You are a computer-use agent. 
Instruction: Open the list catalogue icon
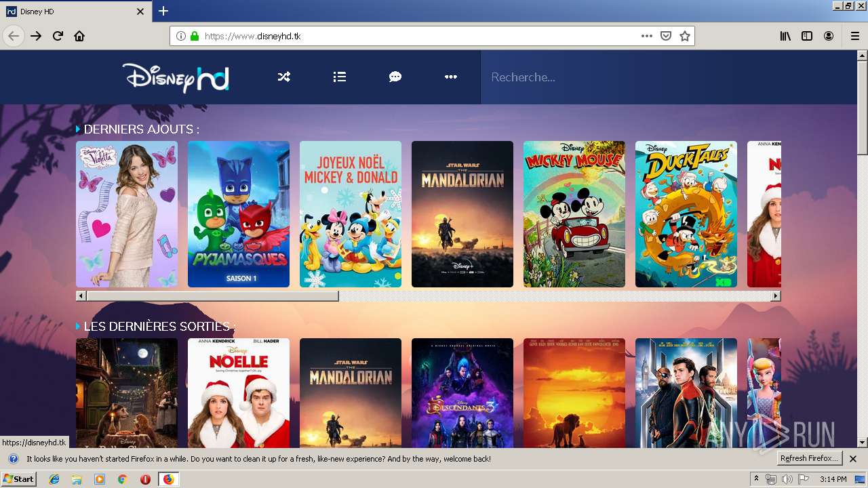[x=340, y=77]
